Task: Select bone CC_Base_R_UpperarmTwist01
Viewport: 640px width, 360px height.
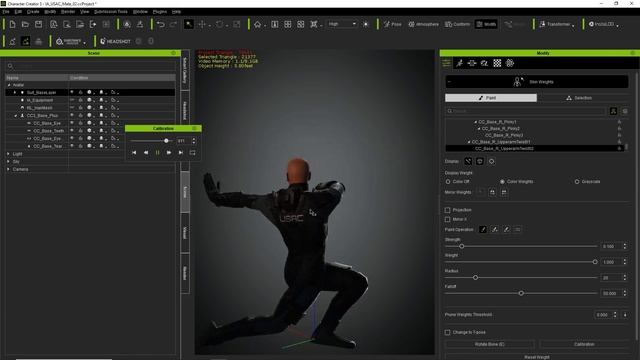Action: pos(501,142)
